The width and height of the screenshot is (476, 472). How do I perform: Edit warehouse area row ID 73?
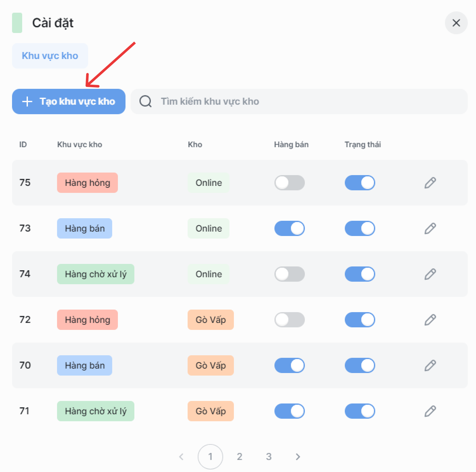click(430, 228)
